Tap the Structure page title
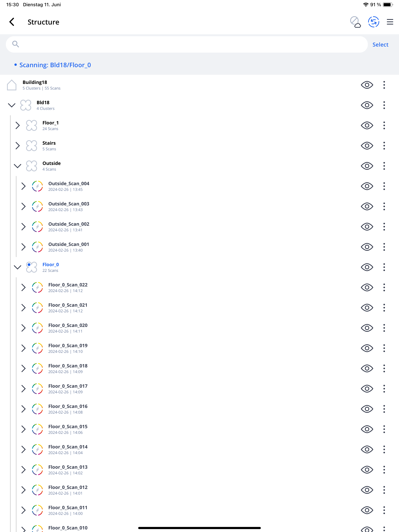Screen dimensions: 399x532 [x=43, y=22]
